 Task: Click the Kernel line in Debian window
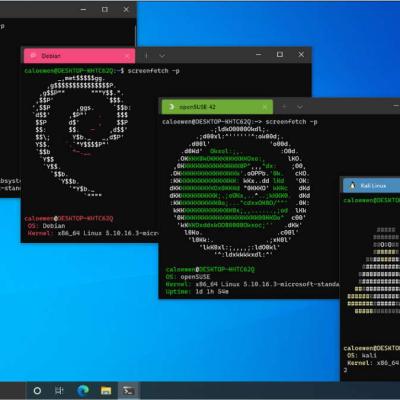[x=93, y=233]
